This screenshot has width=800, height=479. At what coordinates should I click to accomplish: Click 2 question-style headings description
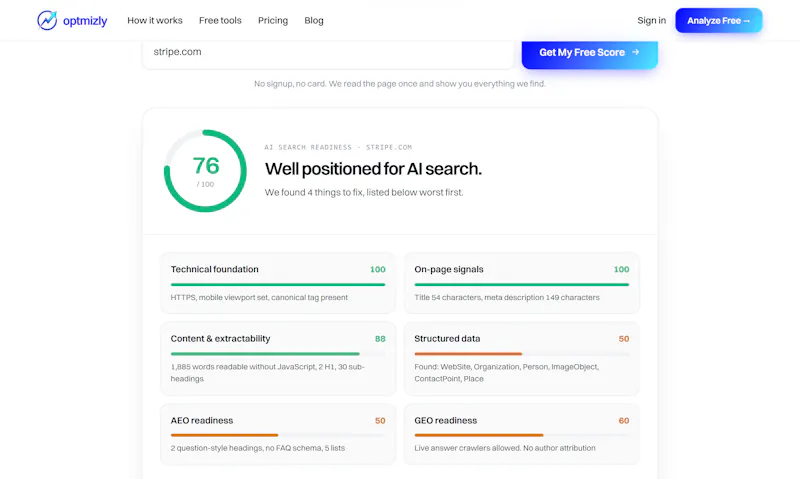(x=258, y=448)
